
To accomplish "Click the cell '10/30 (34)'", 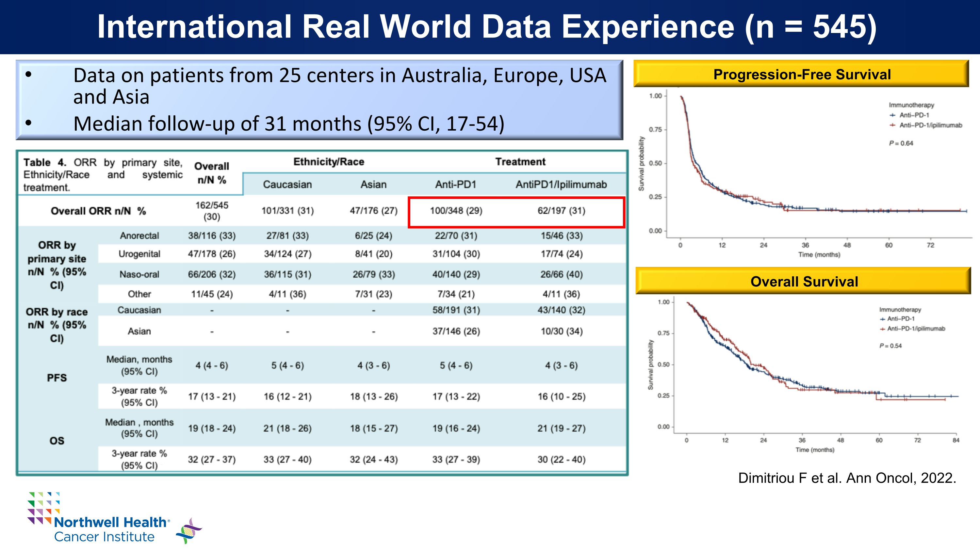I will tap(562, 332).
